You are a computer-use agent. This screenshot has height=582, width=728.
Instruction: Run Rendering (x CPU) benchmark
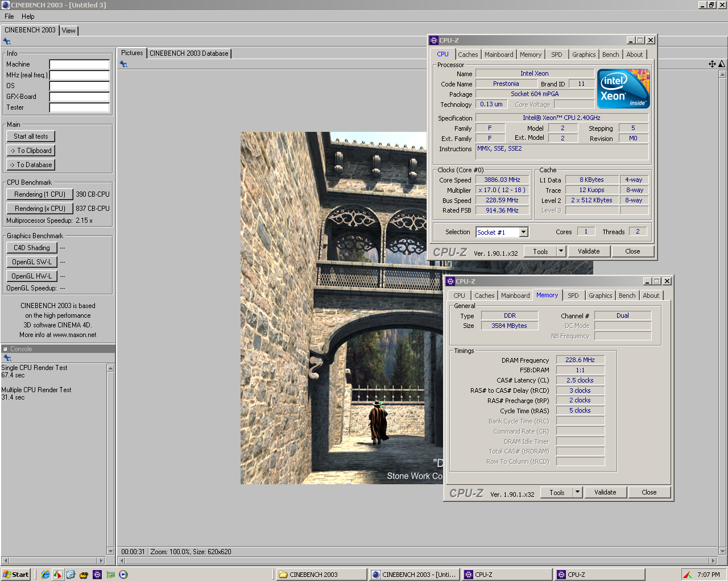(x=40, y=209)
